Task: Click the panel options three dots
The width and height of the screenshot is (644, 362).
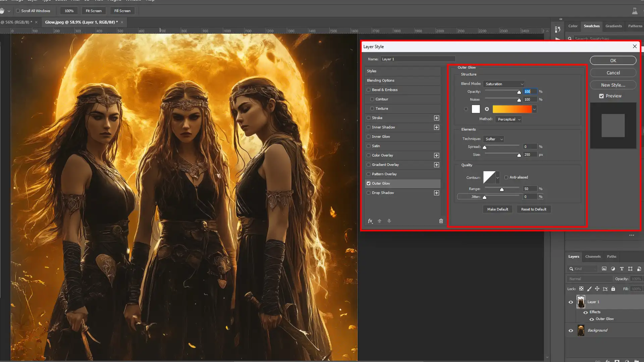Action: (632, 235)
